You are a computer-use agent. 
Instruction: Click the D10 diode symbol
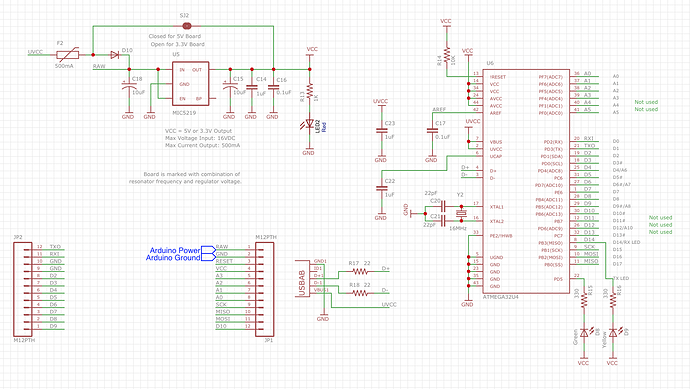coord(114,55)
